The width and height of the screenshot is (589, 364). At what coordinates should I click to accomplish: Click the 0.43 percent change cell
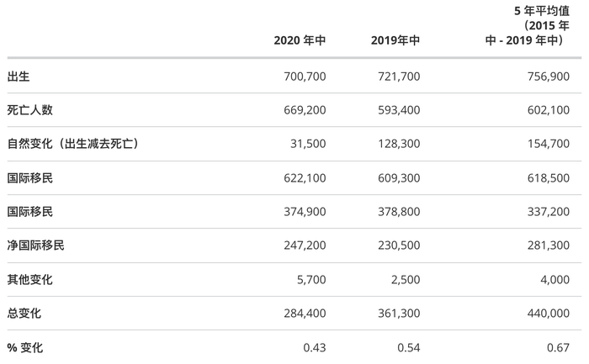[315, 346]
